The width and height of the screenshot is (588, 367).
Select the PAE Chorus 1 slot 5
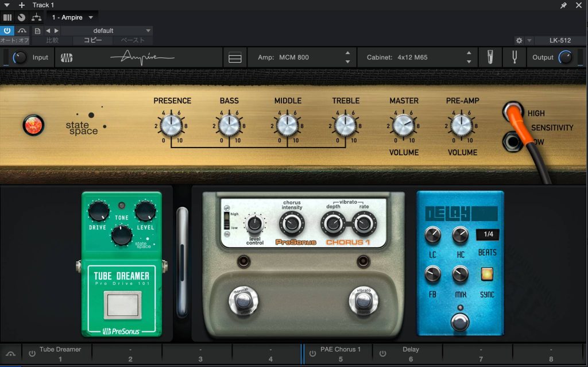click(x=341, y=354)
